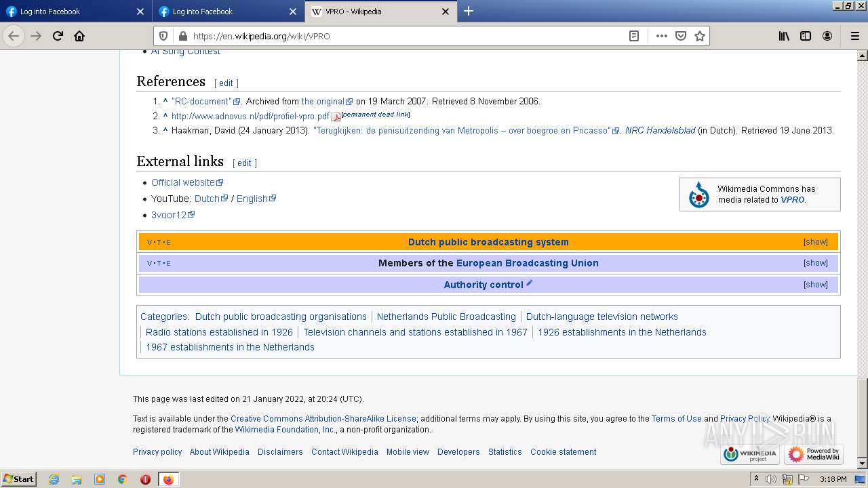Reload the current page
This screenshot has height=488, width=868.
click(x=58, y=36)
